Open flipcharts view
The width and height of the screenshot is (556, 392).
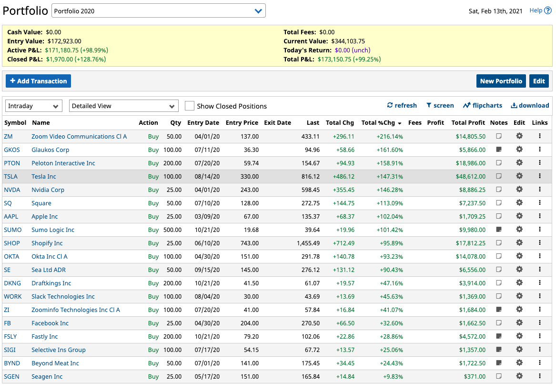(483, 105)
